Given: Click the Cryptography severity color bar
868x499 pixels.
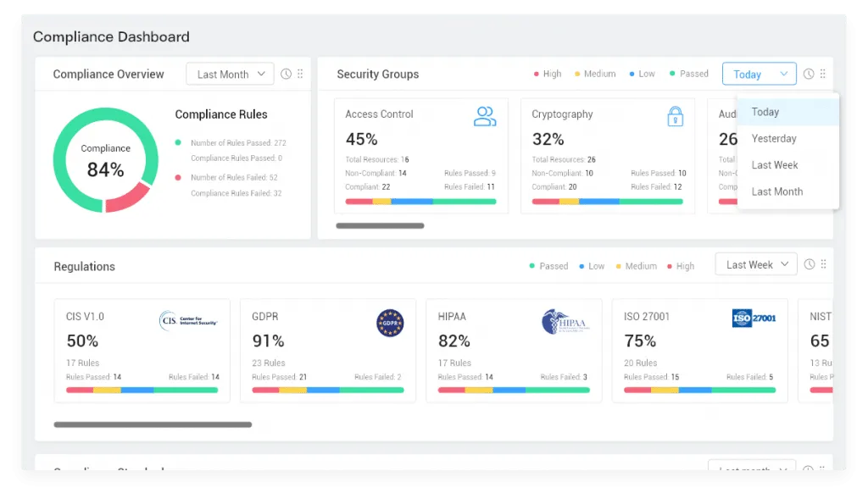Looking at the screenshot, I should click(x=607, y=202).
